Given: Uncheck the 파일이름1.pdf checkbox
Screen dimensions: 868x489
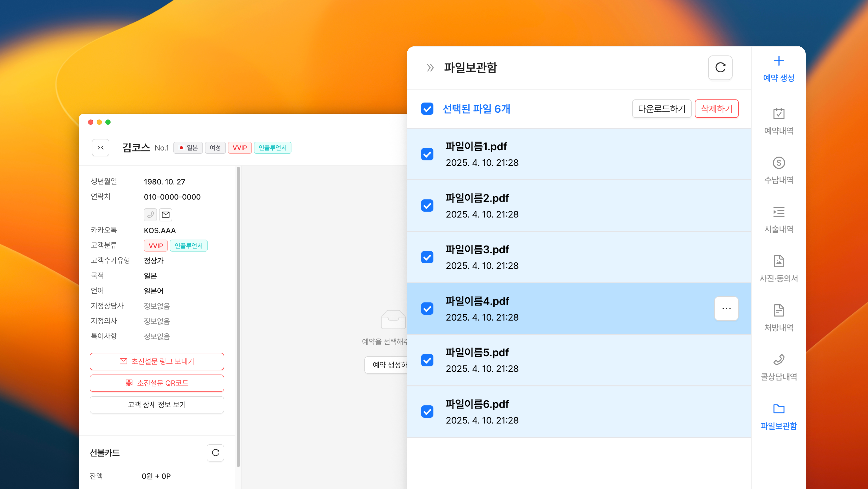Looking at the screenshot, I should 427,154.
